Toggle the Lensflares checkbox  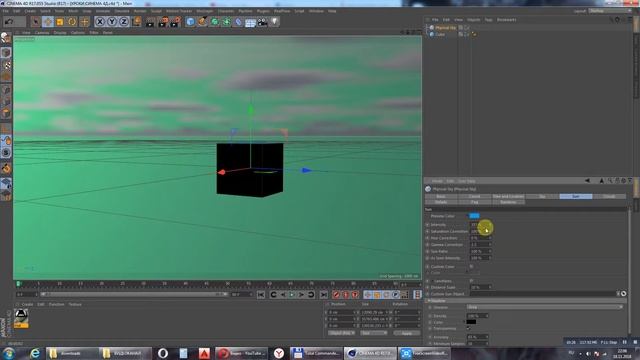pos(471,281)
